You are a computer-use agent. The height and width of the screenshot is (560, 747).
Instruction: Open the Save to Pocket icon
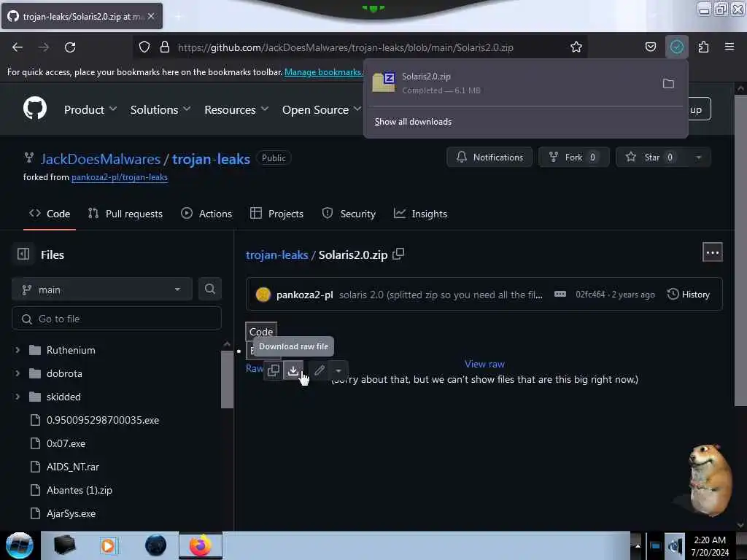[x=650, y=47]
